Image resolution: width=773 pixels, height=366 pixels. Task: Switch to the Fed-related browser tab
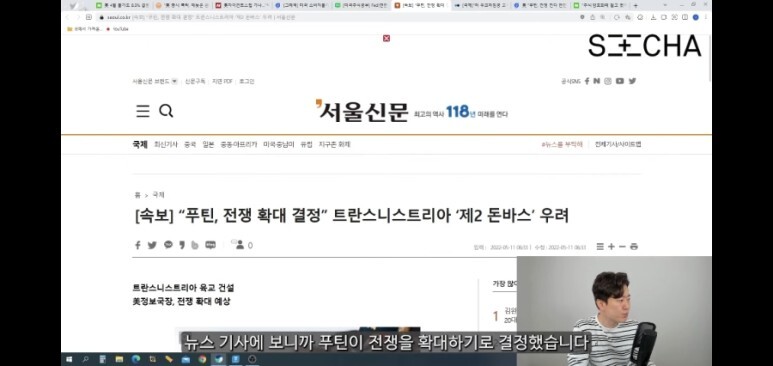point(361,5)
